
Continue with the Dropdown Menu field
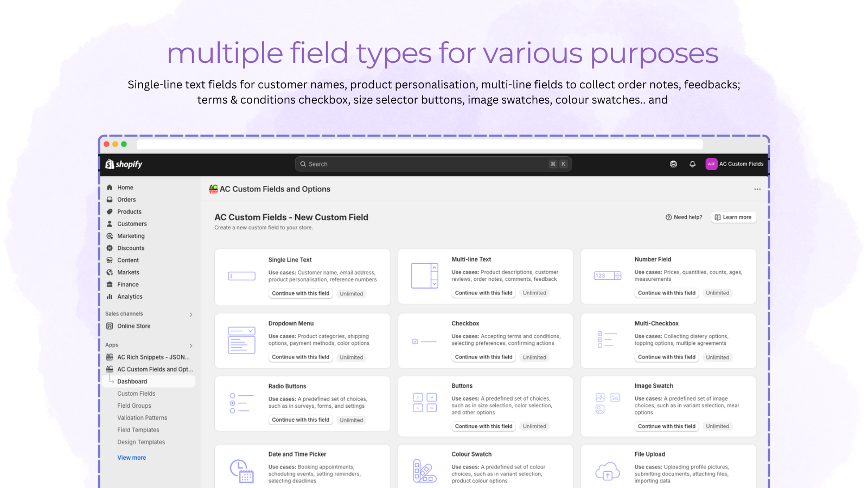301,357
